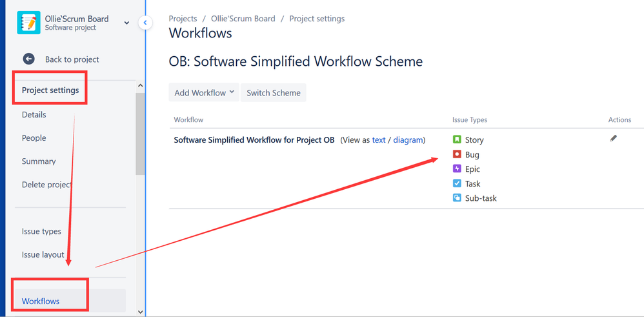This screenshot has width=644, height=317.
Task: Click the sidebar scrollbar thumb
Action: [140, 134]
